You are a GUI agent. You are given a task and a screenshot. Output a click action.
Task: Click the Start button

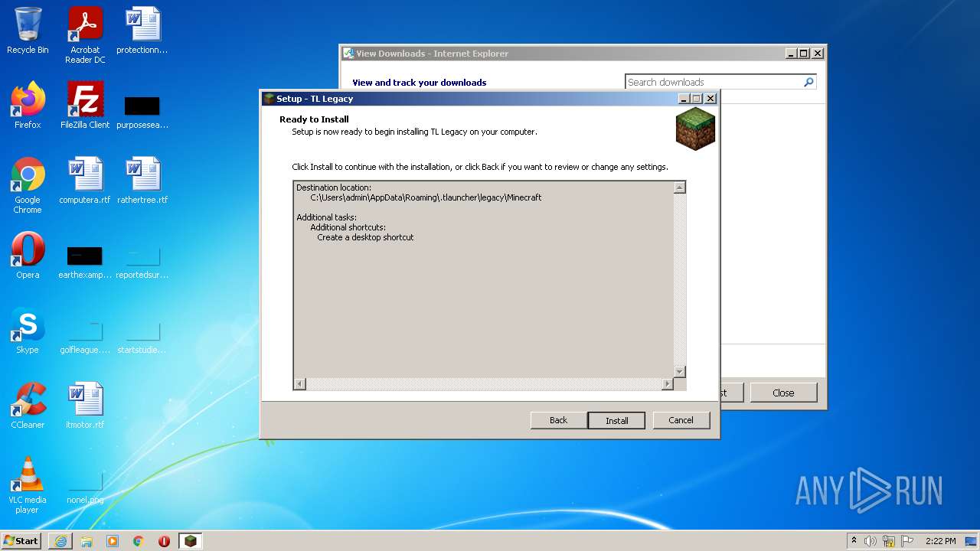coord(21,541)
